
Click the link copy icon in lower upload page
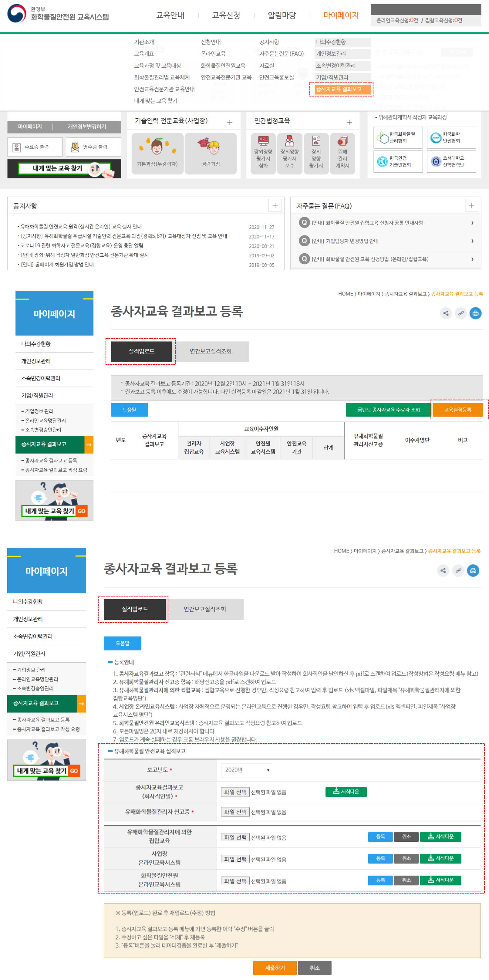pyautogui.click(x=458, y=571)
